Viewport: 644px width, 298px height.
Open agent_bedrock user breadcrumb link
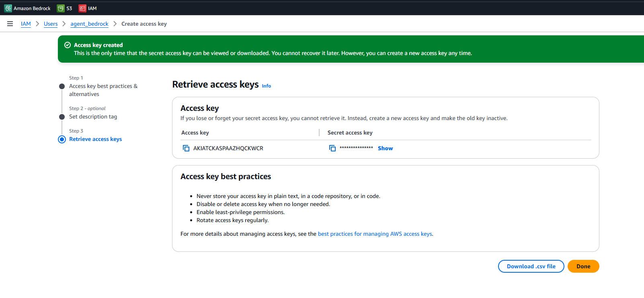click(x=89, y=24)
